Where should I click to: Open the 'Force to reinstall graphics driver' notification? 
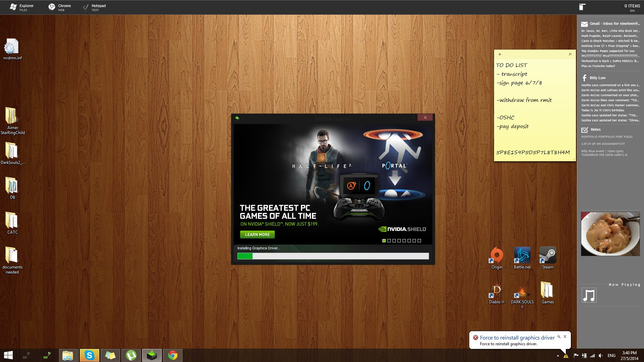[x=517, y=338]
